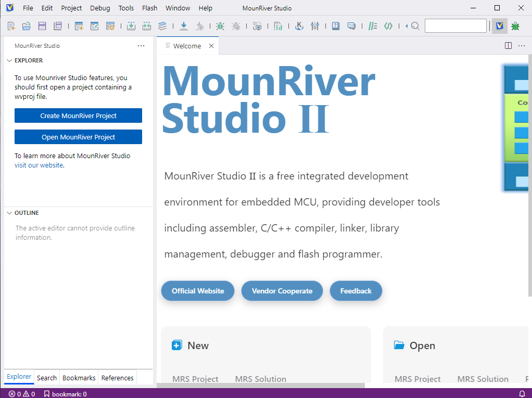Click the K toolbar icon

[x=299, y=26]
